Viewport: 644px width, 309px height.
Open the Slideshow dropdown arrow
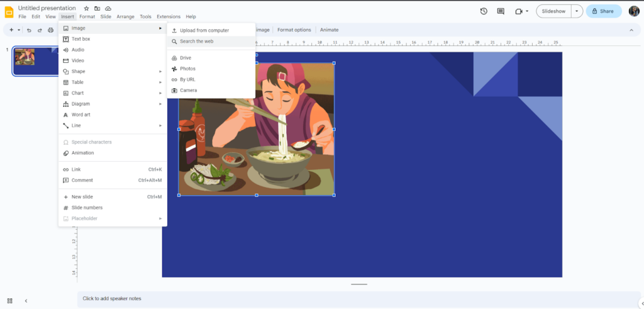point(577,11)
